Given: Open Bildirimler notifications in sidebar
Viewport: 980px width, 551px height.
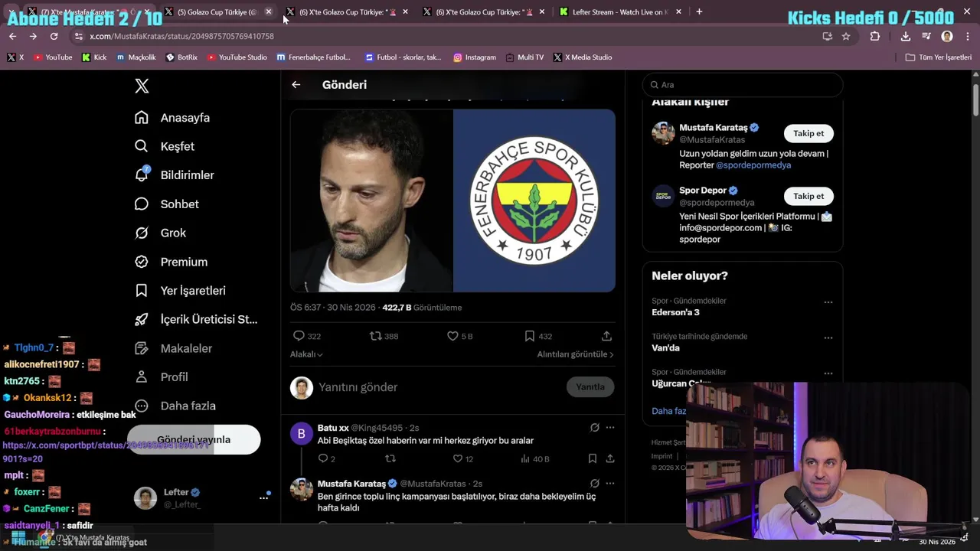Looking at the screenshot, I should click(175, 175).
